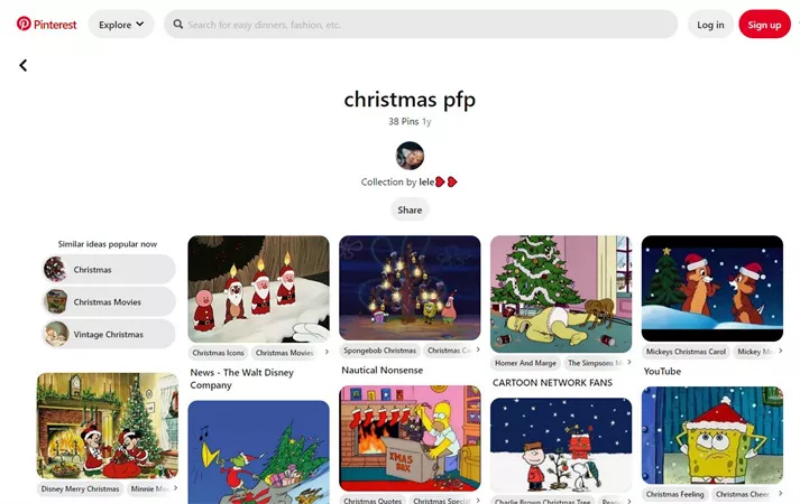Expand more tags after Mickeys Christmas Carol
800x504 pixels.
coord(780,351)
